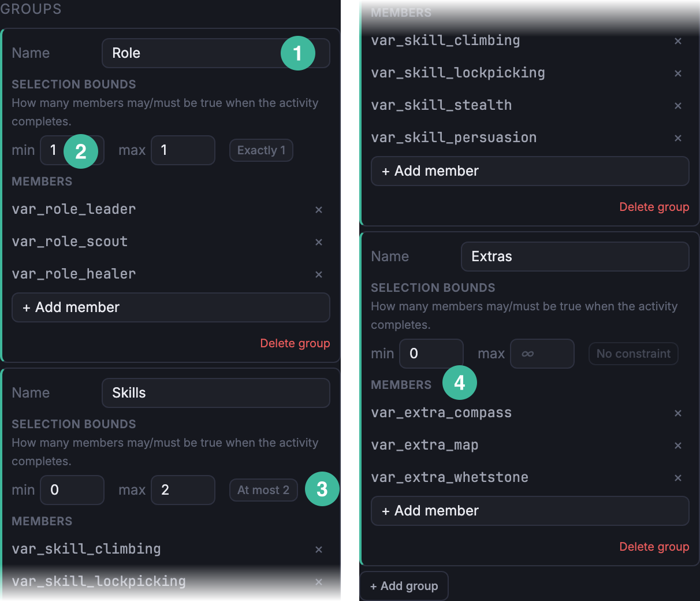Select the var_extra_compass member text
The height and width of the screenshot is (601, 700).
441,413
